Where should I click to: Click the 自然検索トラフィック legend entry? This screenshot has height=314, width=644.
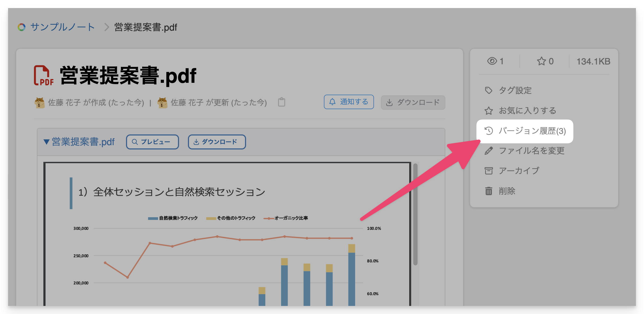click(173, 218)
